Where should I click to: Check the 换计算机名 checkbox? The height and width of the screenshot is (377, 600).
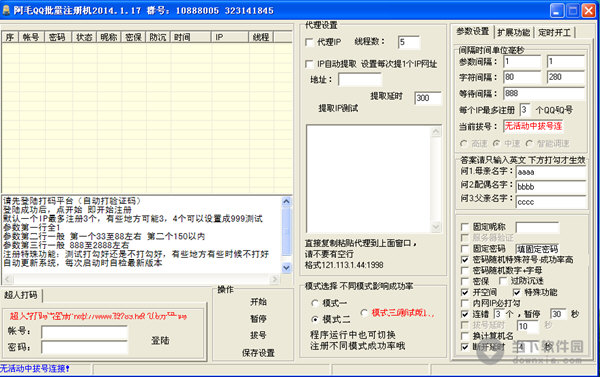click(x=465, y=336)
